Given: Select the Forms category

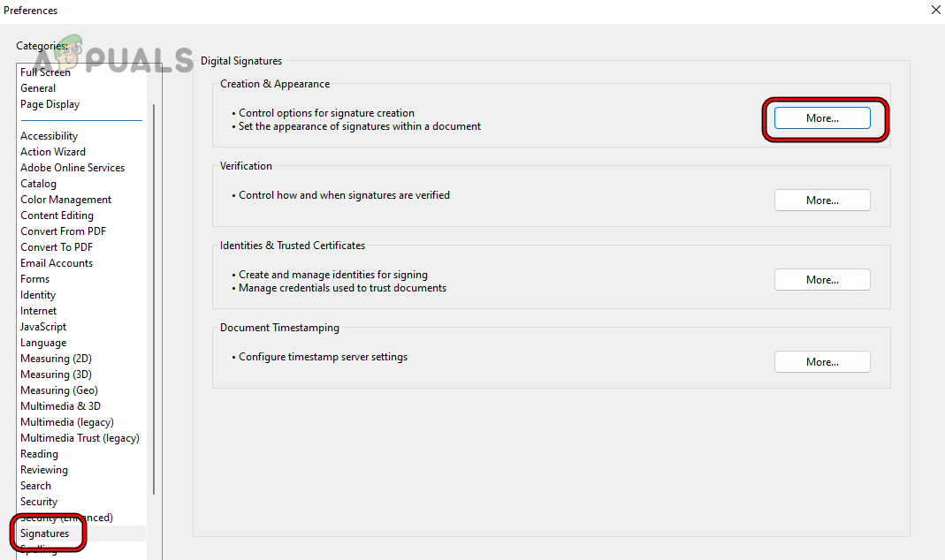Looking at the screenshot, I should (34, 278).
